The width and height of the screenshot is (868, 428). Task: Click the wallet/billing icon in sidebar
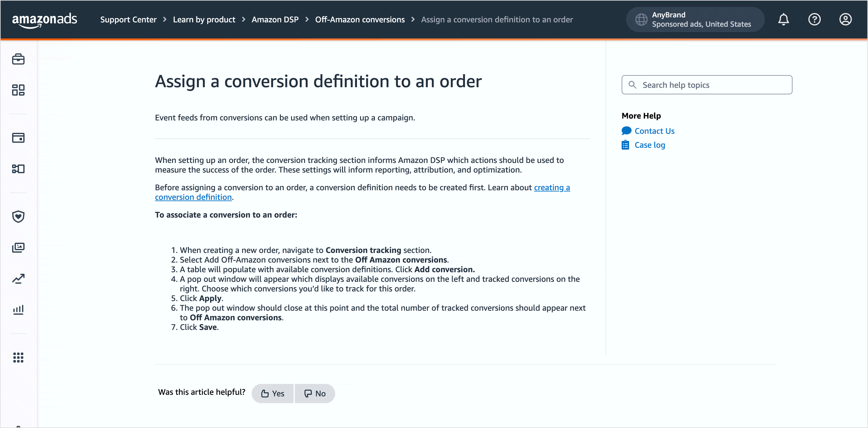click(x=18, y=138)
